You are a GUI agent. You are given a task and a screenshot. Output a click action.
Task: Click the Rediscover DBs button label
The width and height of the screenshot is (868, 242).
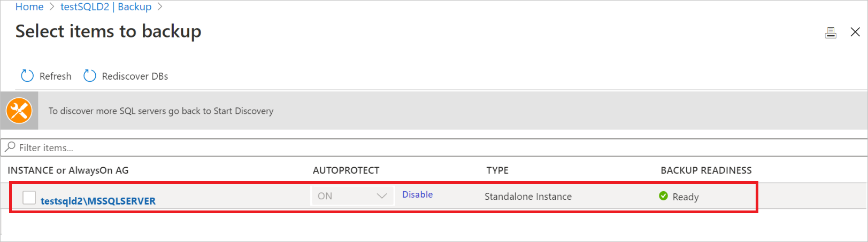coord(135,76)
